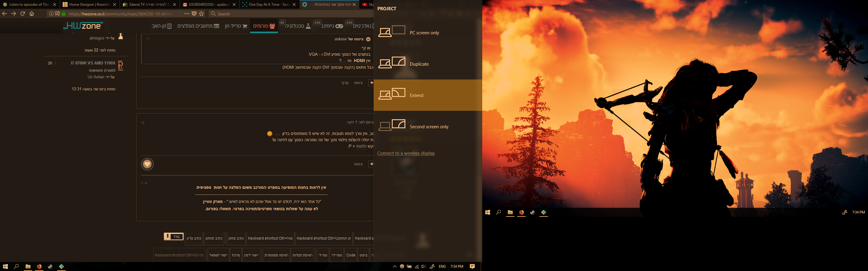This screenshot has width=868, height=271.
Task: Switch to One Day At A Time tab
Action: [x=269, y=5]
